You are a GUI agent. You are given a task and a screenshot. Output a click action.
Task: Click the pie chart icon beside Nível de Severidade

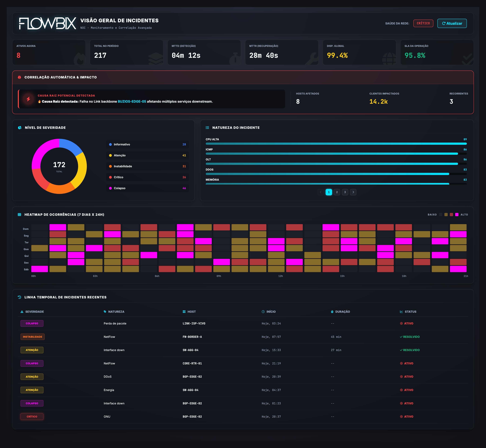pos(20,127)
